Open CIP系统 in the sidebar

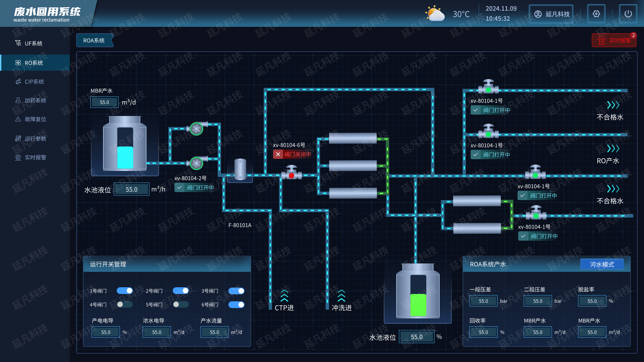tap(34, 82)
